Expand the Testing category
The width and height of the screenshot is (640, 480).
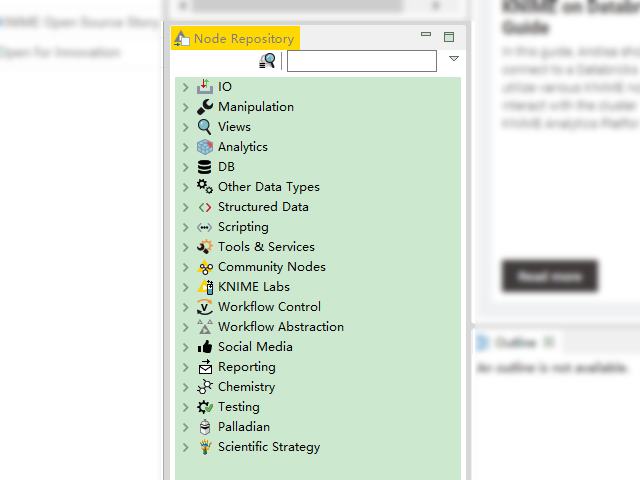(x=186, y=407)
